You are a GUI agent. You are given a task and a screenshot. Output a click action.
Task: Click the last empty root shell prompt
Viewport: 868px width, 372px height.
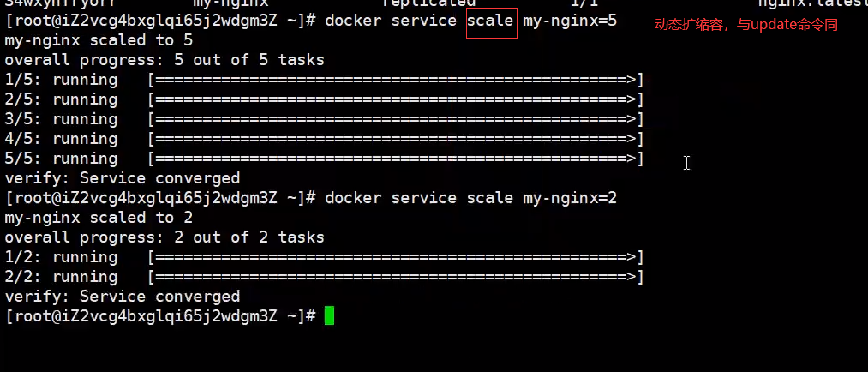click(x=160, y=316)
